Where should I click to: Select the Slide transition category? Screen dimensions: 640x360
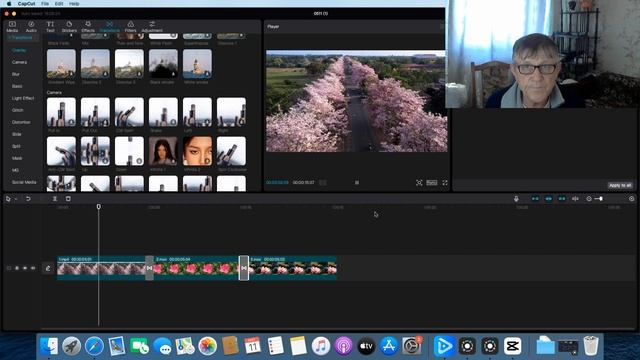pos(16,134)
